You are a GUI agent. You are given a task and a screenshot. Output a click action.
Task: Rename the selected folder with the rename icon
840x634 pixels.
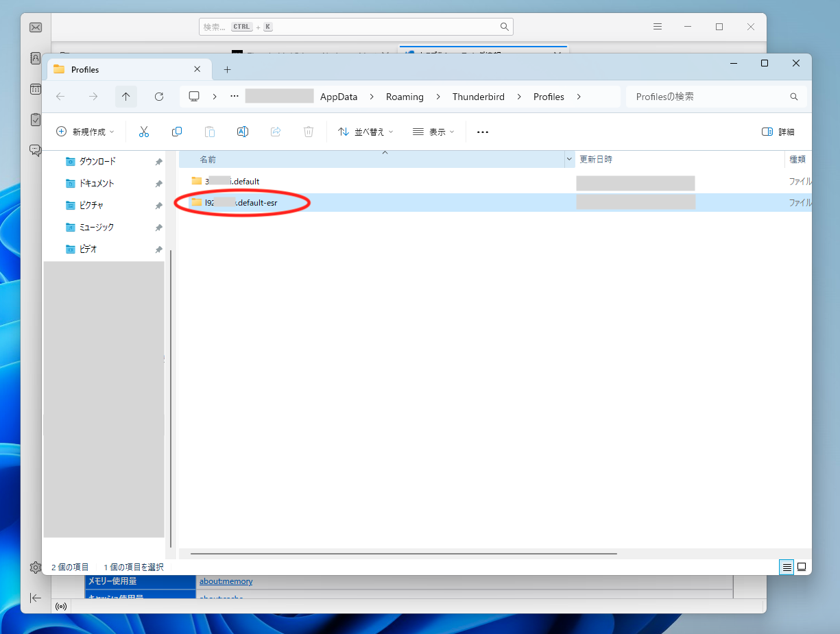coord(243,131)
